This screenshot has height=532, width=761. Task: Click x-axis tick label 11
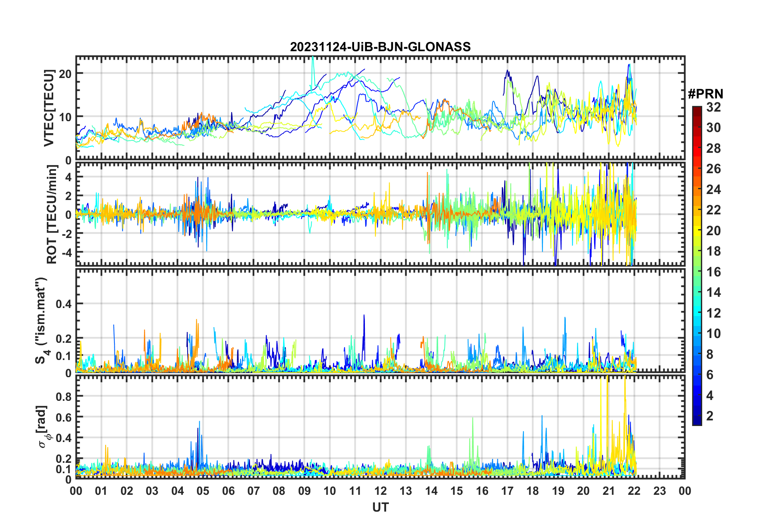click(355, 491)
